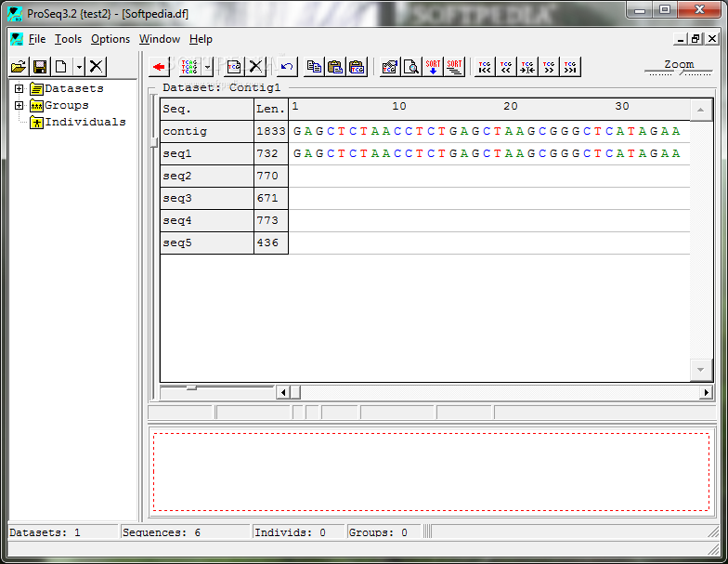Open the Options menu
The height and width of the screenshot is (564, 728).
coord(110,39)
